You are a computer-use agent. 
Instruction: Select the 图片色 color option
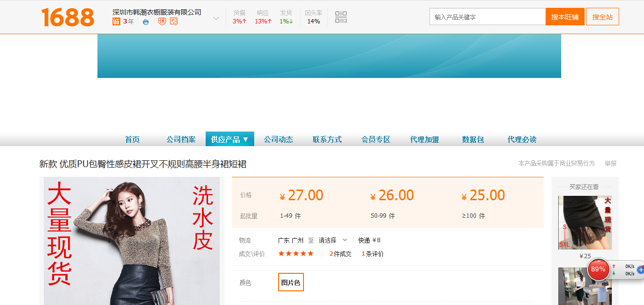point(291,282)
